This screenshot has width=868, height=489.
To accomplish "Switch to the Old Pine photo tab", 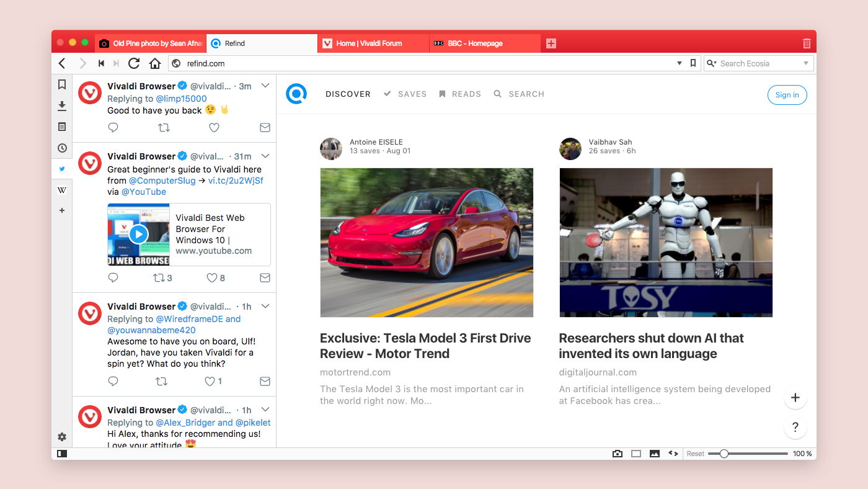I will pos(151,43).
